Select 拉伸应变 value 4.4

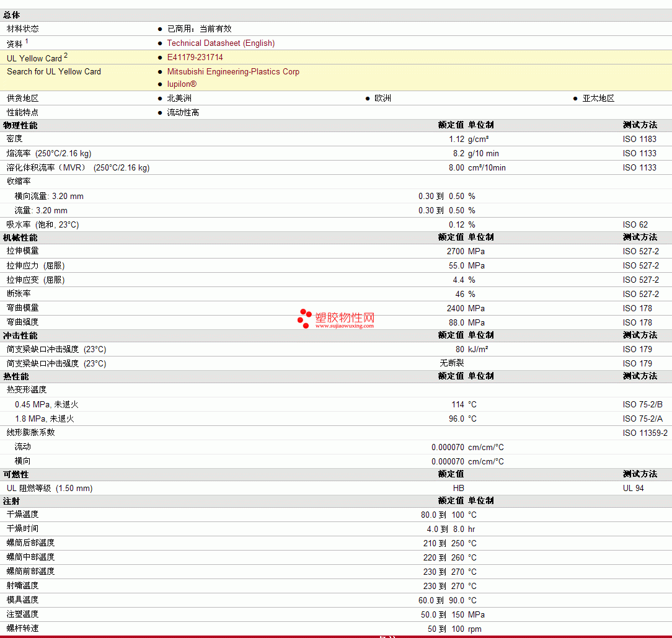click(459, 280)
